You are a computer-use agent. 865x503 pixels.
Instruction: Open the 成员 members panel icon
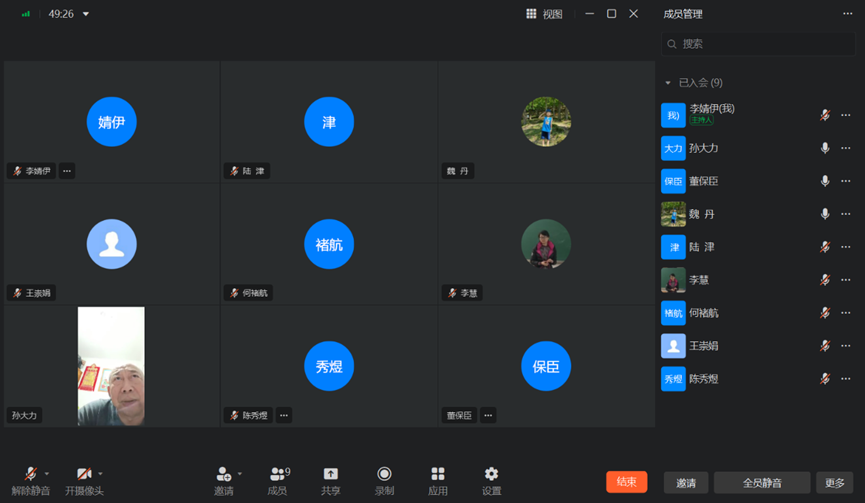point(278,474)
